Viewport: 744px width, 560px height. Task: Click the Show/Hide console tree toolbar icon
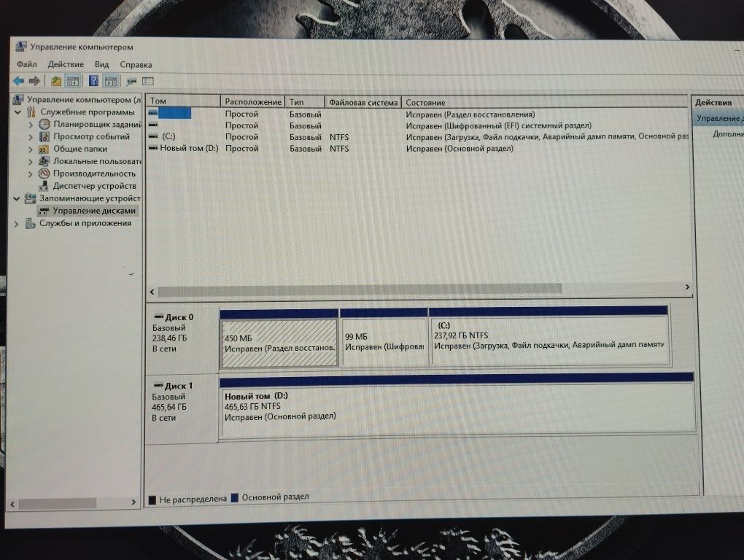(73, 81)
